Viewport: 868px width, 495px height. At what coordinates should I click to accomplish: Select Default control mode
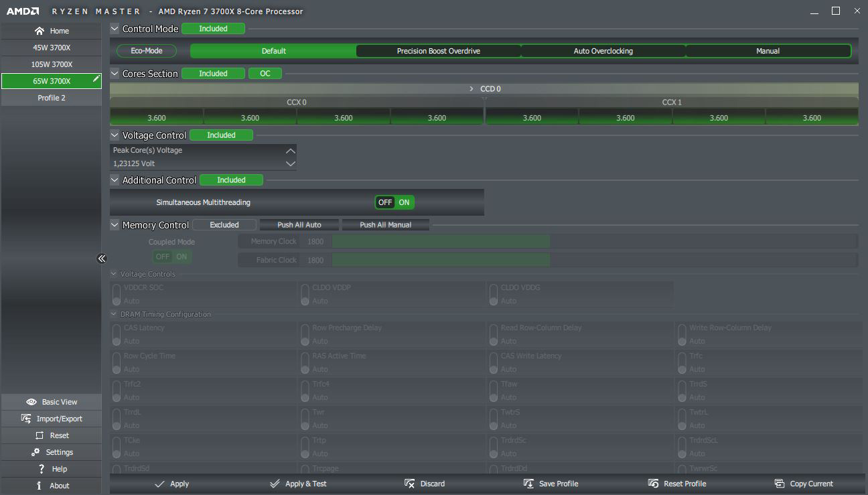273,51
